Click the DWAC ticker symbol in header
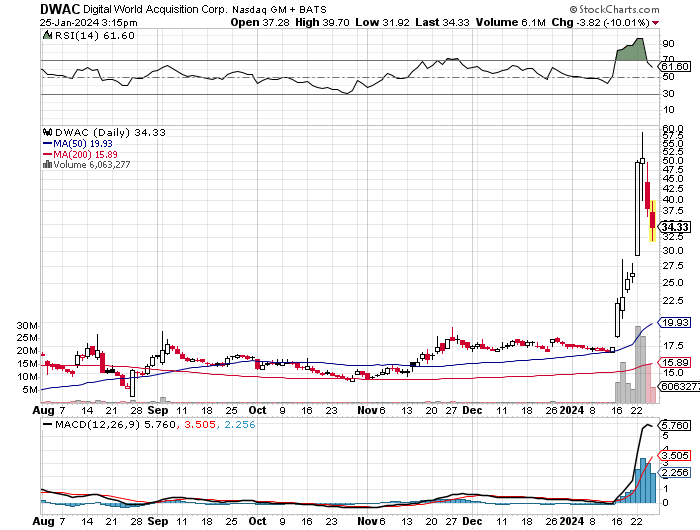 tap(60, 9)
